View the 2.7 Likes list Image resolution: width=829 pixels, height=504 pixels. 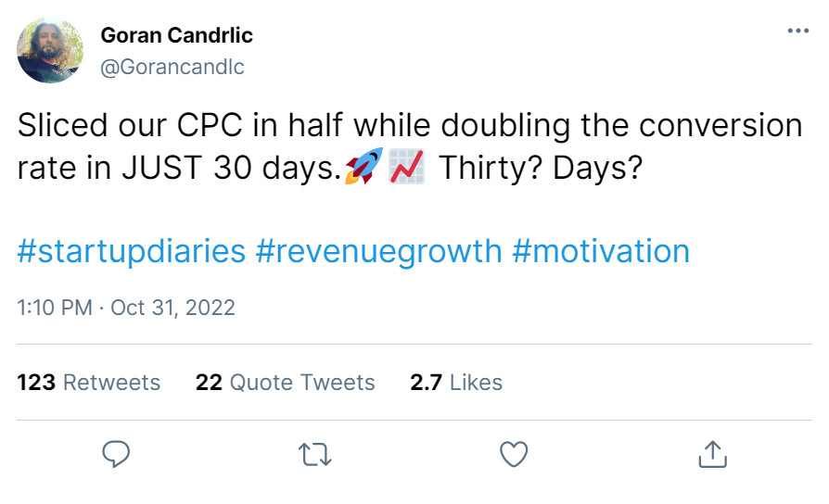[456, 383]
